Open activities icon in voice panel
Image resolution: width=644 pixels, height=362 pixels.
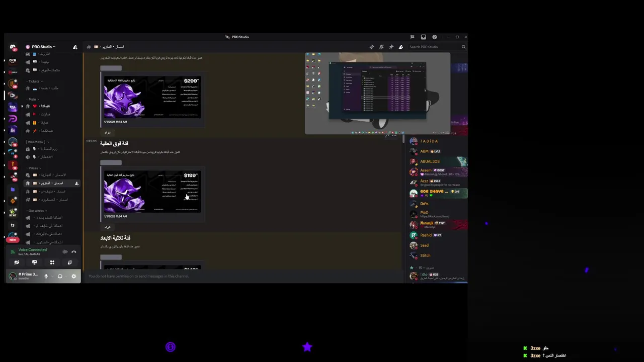pyautogui.click(x=52, y=262)
